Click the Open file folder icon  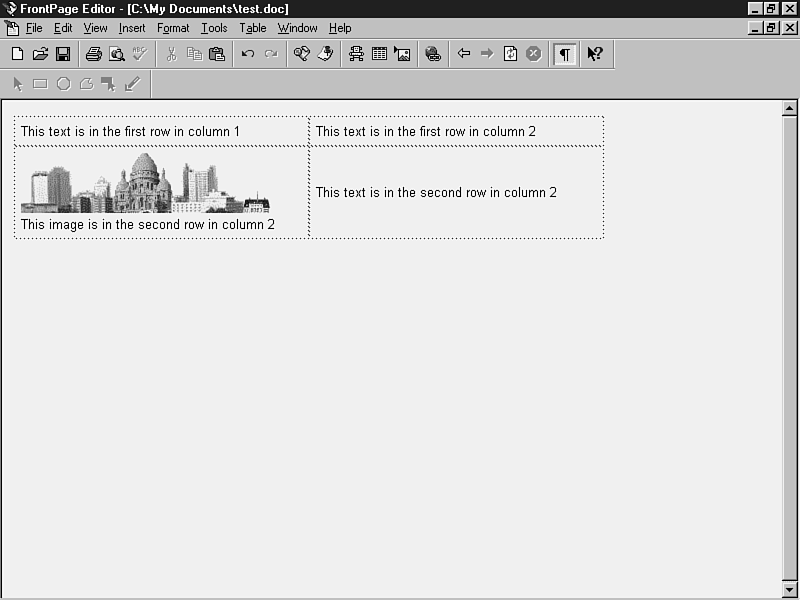pos(40,54)
